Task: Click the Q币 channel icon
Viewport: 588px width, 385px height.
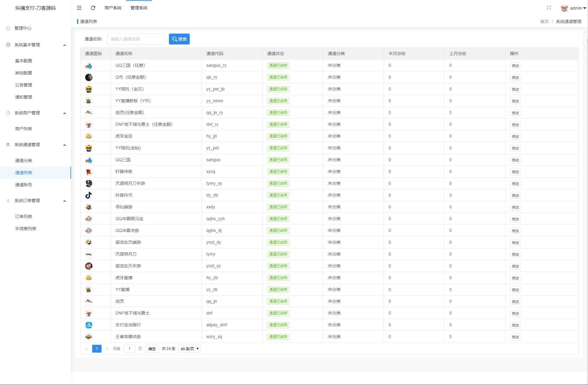Action: point(89,77)
